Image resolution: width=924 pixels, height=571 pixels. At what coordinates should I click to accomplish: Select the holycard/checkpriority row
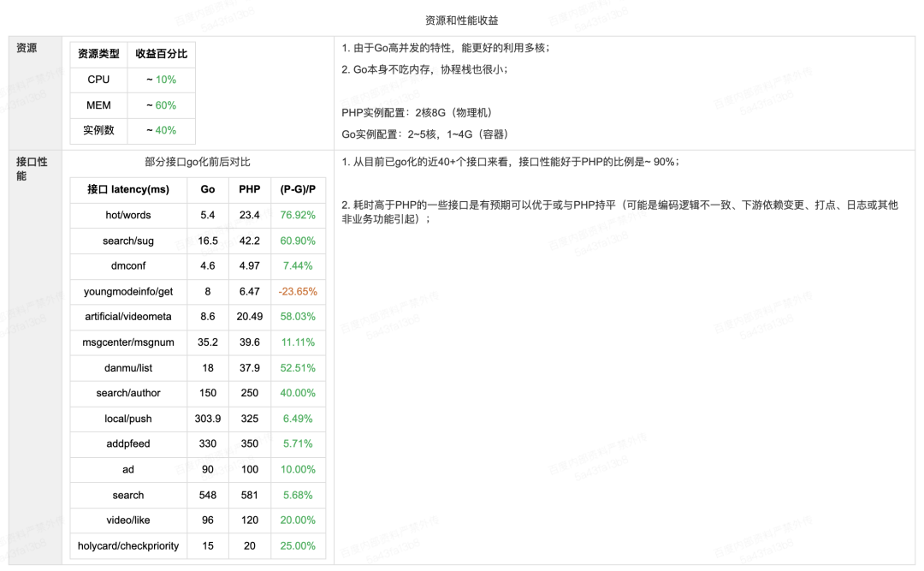[127, 545]
